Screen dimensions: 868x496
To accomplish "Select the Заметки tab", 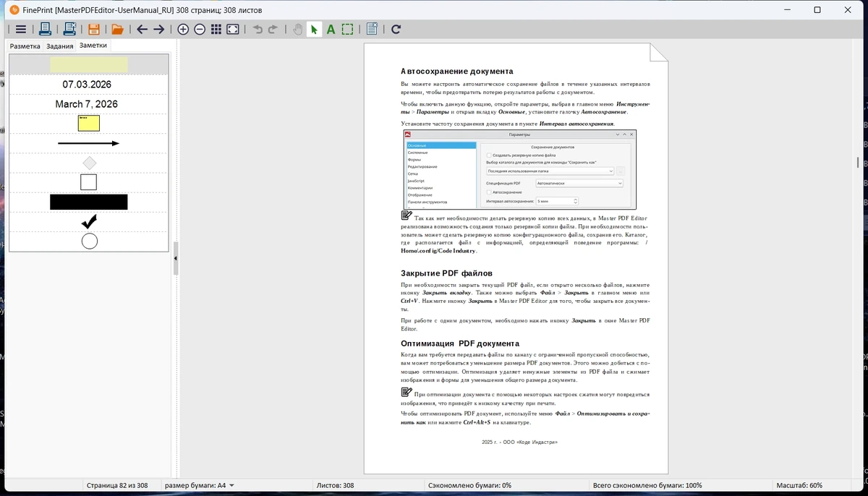I will [x=93, y=45].
